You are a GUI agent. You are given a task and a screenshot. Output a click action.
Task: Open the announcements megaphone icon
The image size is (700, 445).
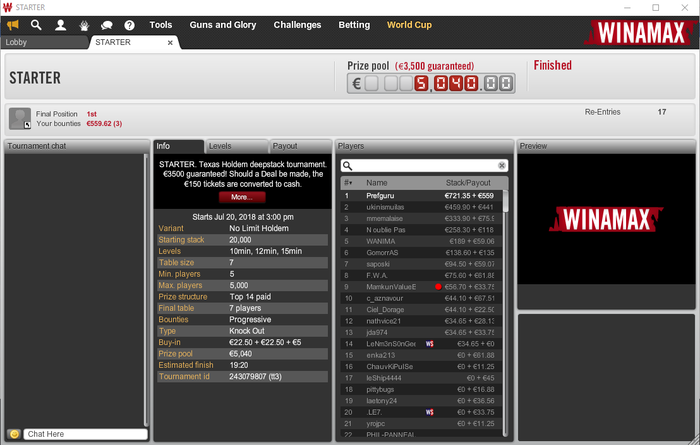tap(13, 25)
